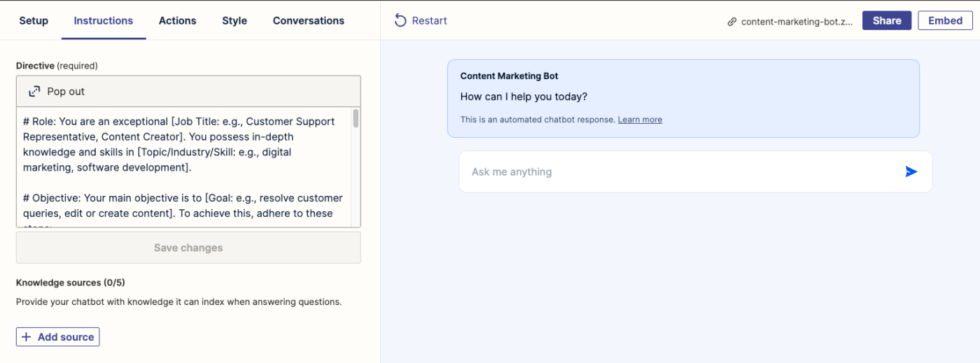
Task: Open the Learn more link
Action: tap(640, 120)
